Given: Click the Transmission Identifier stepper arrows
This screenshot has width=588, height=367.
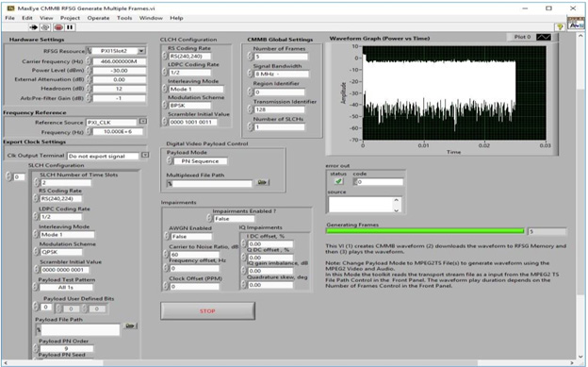Looking at the screenshot, I should pyautogui.click(x=250, y=109).
